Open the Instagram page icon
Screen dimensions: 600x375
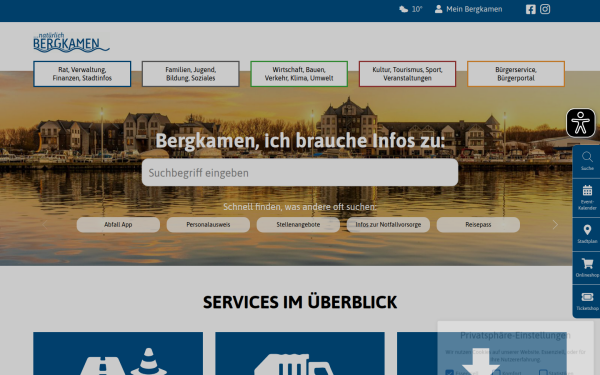pyautogui.click(x=545, y=9)
